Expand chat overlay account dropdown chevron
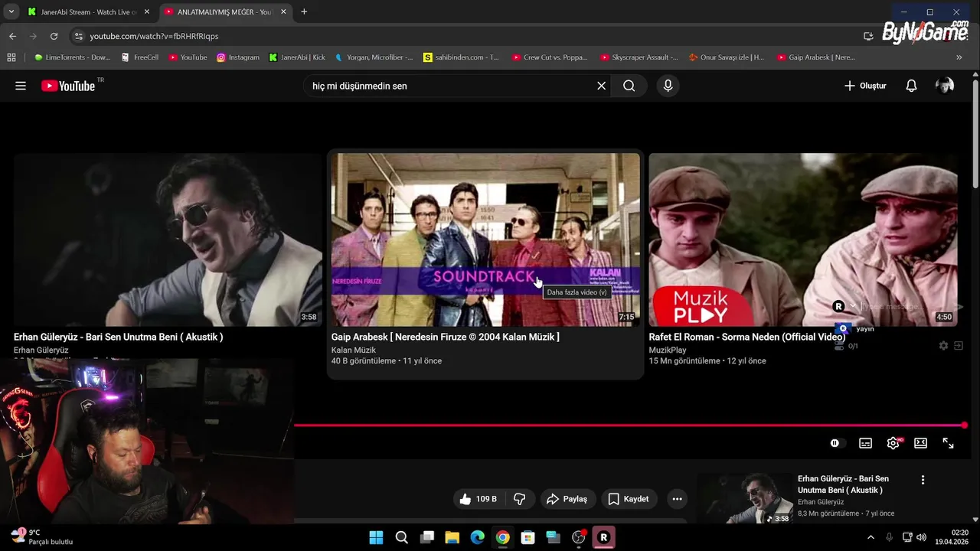980x551 pixels. coord(853,306)
